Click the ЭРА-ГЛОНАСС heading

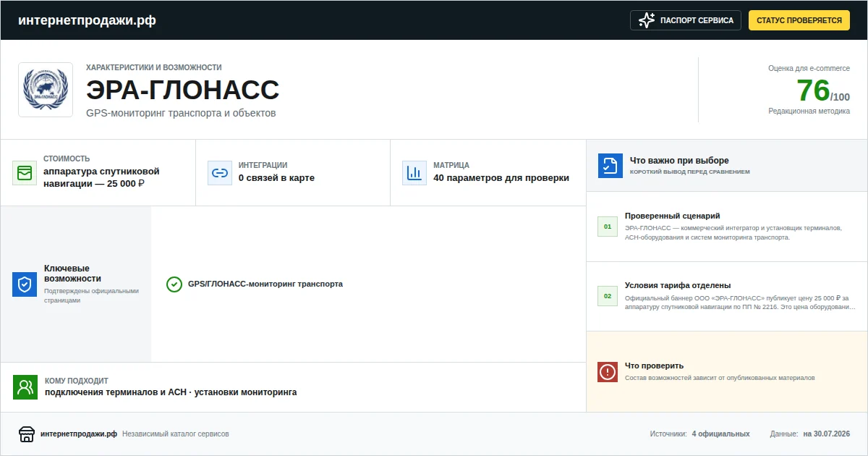pyautogui.click(x=182, y=90)
